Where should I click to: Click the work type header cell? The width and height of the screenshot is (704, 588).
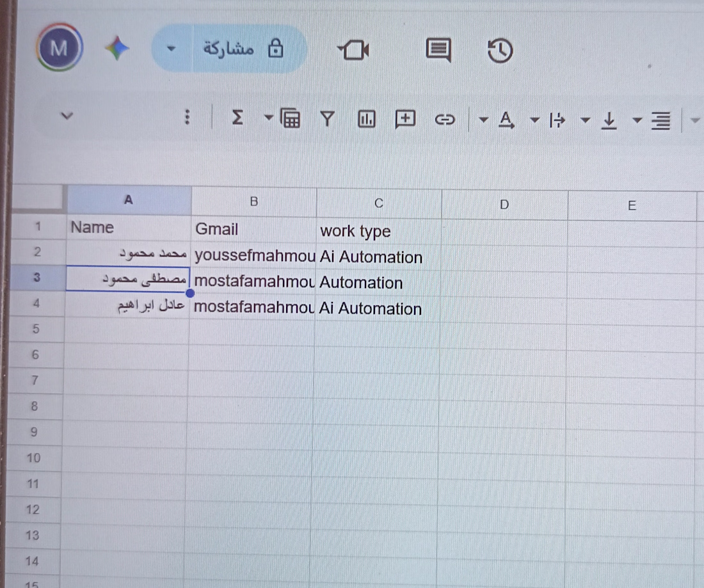coord(378,231)
